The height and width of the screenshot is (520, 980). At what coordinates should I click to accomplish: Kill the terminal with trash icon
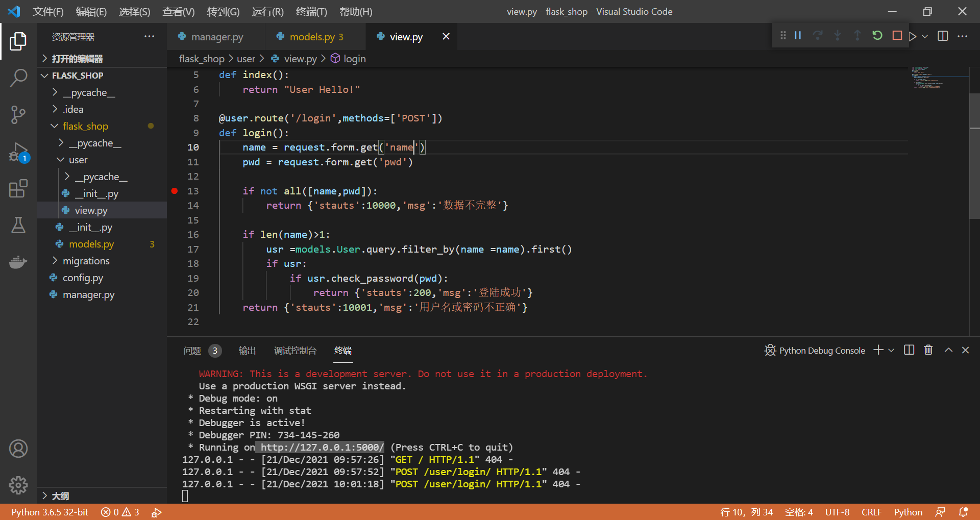coord(928,350)
